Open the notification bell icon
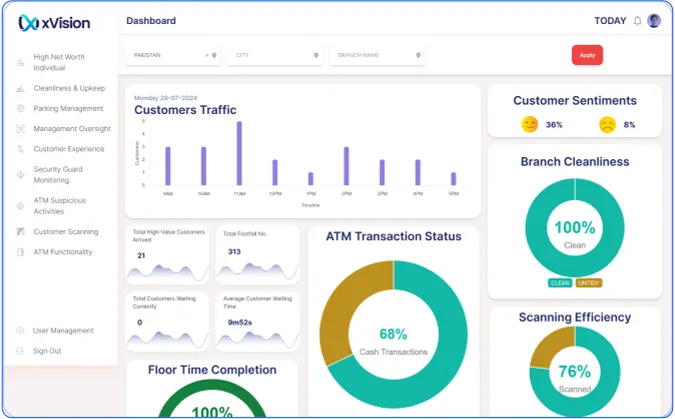Image resolution: width=675 pixels, height=419 pixels. click(x=638, y=21)
